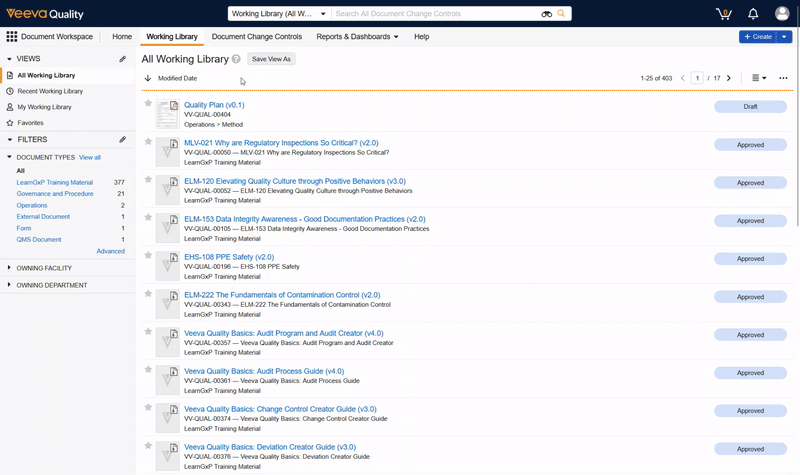Star the ELM-222 Contamination Control document
The image size is (800, 475).
click(148, 293)
